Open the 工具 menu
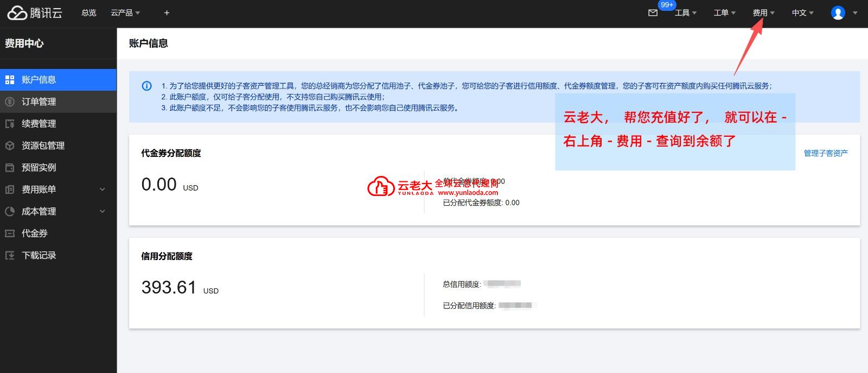The image size is (868, 373). (x=685, y=12)
